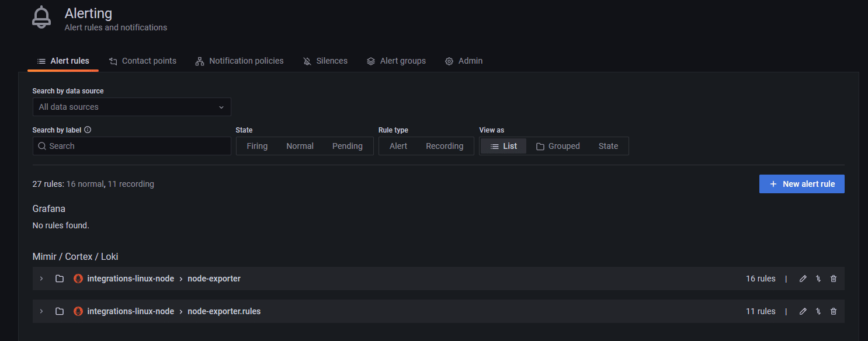Open Notification policies tab

pos(239,61)
